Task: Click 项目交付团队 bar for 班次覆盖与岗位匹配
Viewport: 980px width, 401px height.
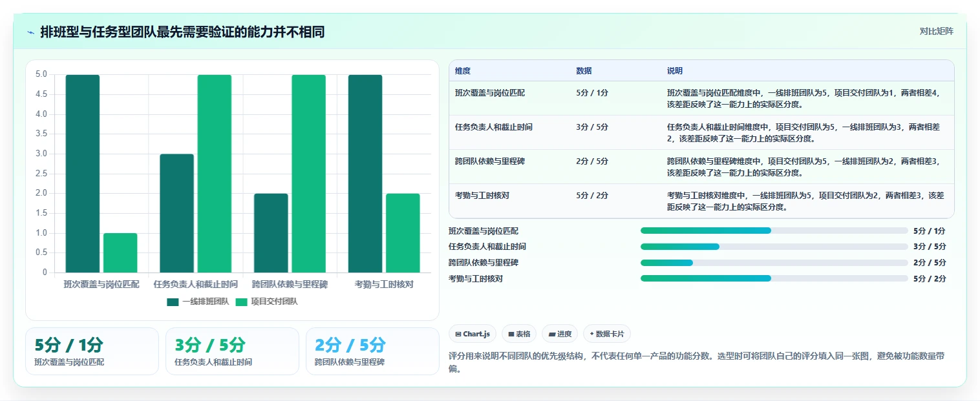Action: tap(120, 252)
